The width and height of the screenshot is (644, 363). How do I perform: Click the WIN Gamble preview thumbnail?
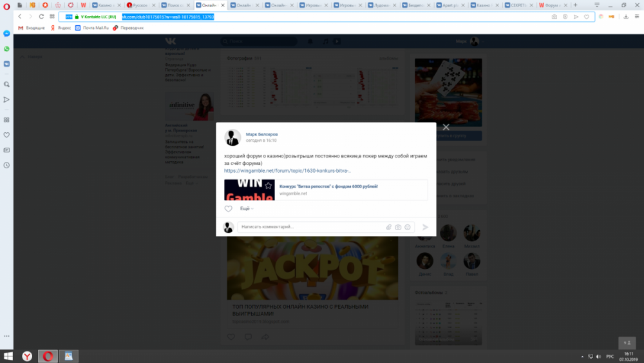pos(249,190)
